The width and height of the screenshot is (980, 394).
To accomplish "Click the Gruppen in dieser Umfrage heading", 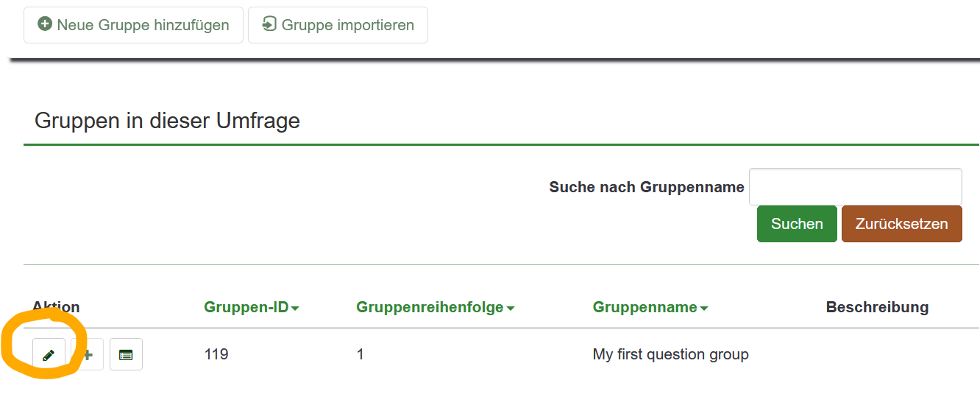I will click(x=168, y=121).
